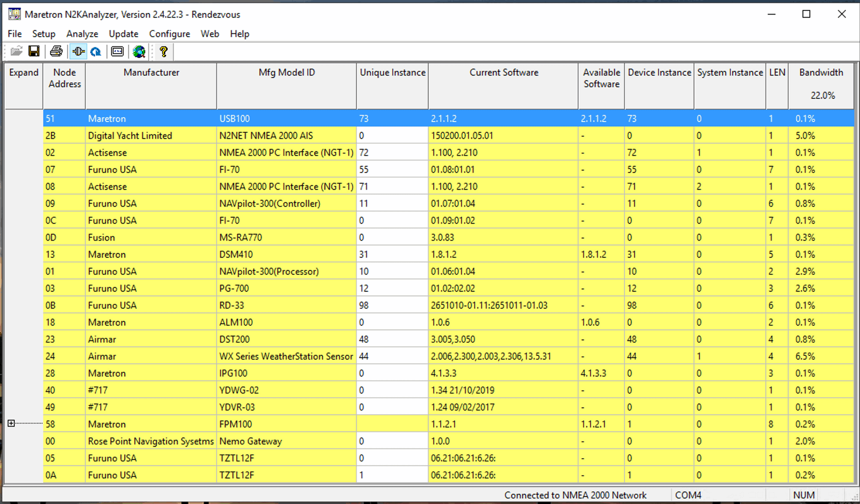Click the N2KAnalyzer app icon in title bar
Viewport: 860px width, 504px height.
[14, 14]
